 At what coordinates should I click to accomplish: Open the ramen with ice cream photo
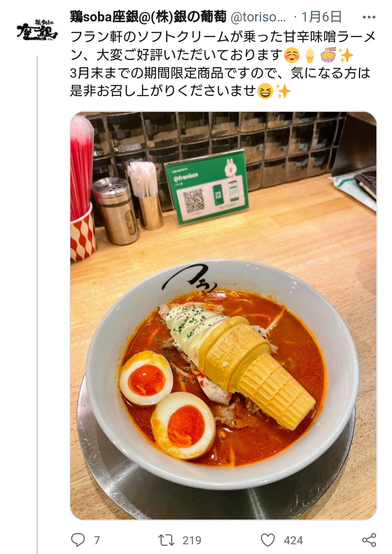coord(223,315)
